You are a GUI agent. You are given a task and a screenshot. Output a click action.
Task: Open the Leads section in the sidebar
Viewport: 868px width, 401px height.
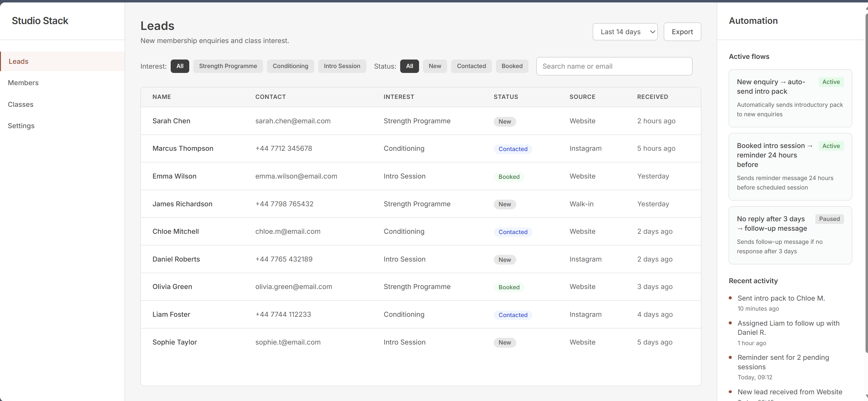coord(19,61)
